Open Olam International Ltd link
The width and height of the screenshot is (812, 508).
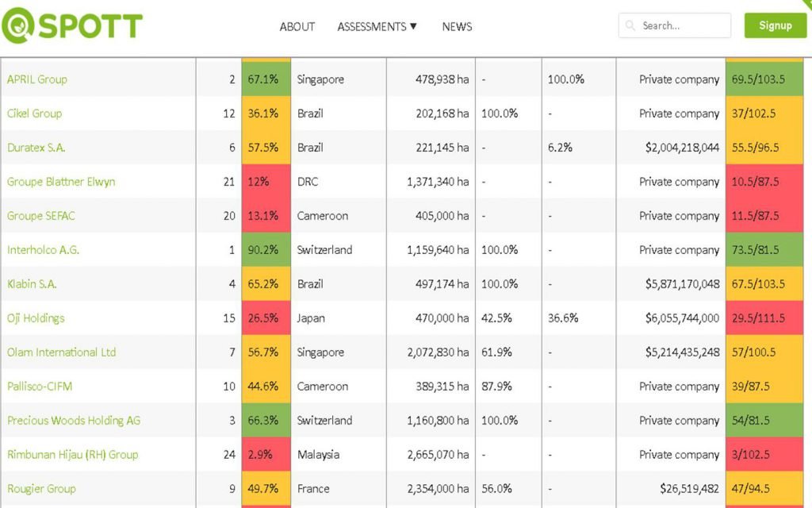click(61, 352)
